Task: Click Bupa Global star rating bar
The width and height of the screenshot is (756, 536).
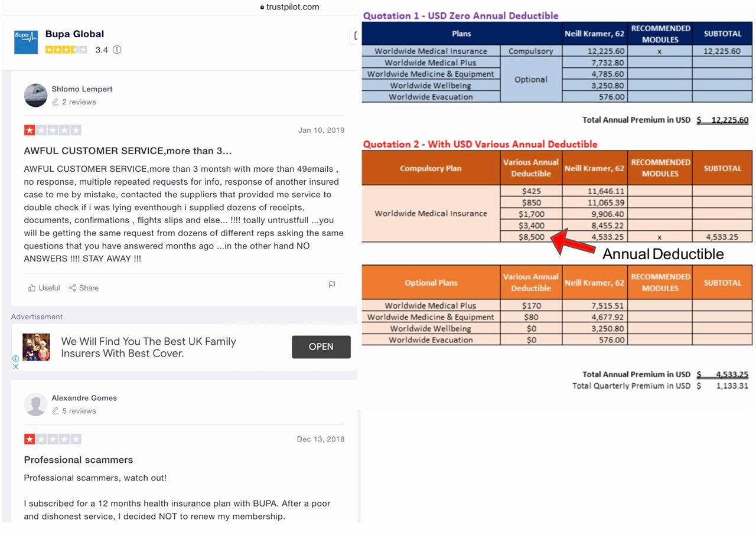Action: 66,50
